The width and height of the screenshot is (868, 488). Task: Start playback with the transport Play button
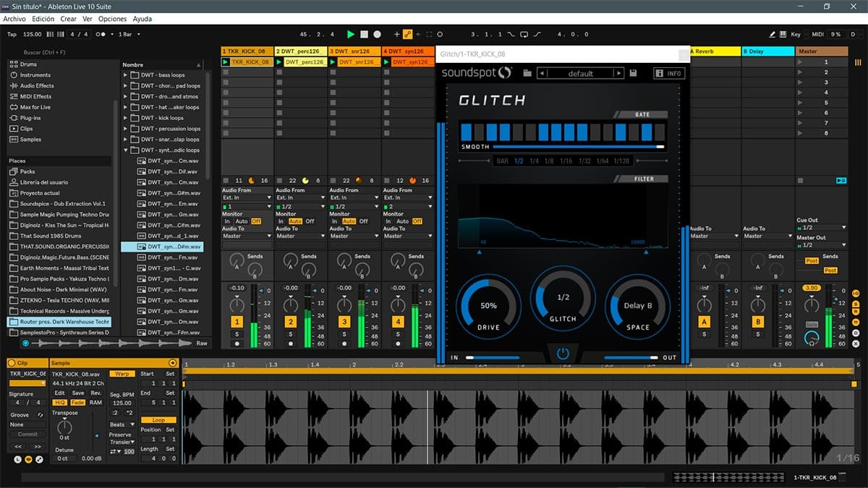351,34
